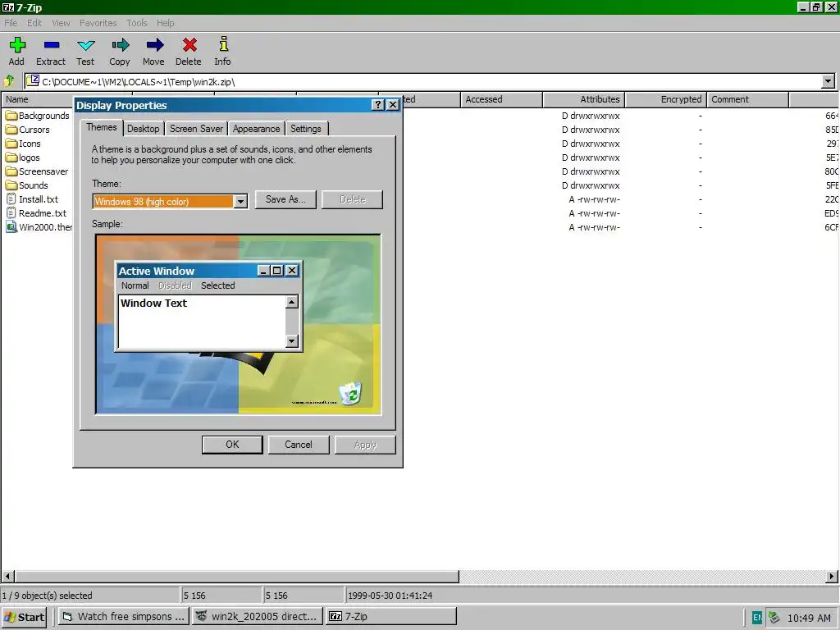Screen dimensions: 840x630
Task: Switch to Watch free simpsons taskbar window
Action: [x=123, y=617]
